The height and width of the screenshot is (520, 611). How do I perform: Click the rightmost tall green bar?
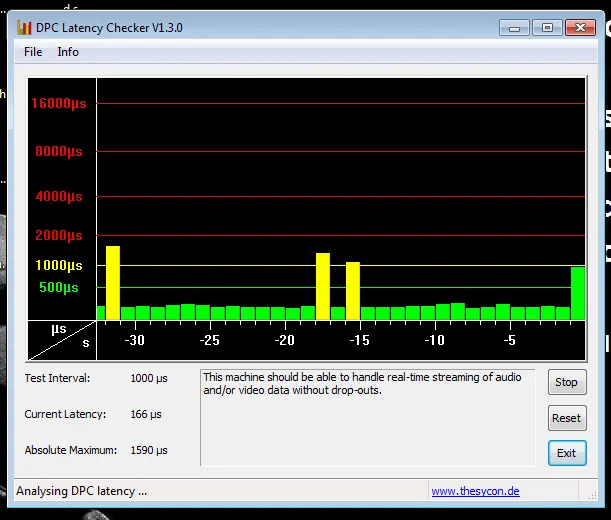(x=578, y=293)
